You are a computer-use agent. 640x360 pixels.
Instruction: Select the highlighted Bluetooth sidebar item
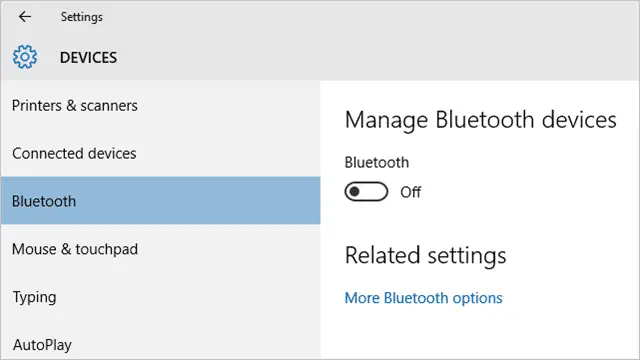pos(160,201)
